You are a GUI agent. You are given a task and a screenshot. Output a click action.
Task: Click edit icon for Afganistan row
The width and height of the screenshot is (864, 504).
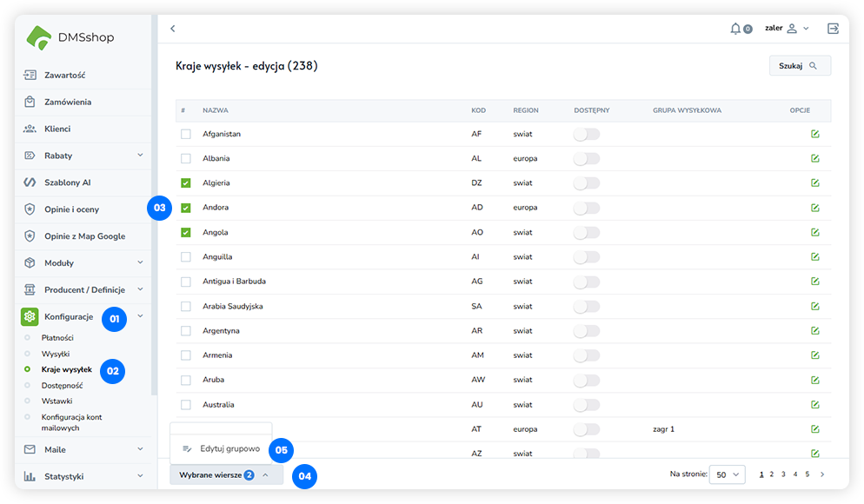click(814, 134)
